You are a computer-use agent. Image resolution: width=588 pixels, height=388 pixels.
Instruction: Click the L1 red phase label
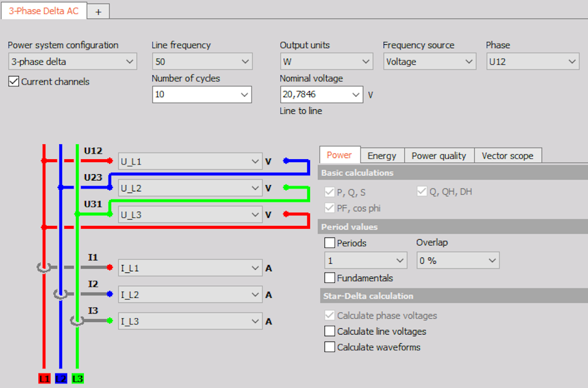click(44, 379)
